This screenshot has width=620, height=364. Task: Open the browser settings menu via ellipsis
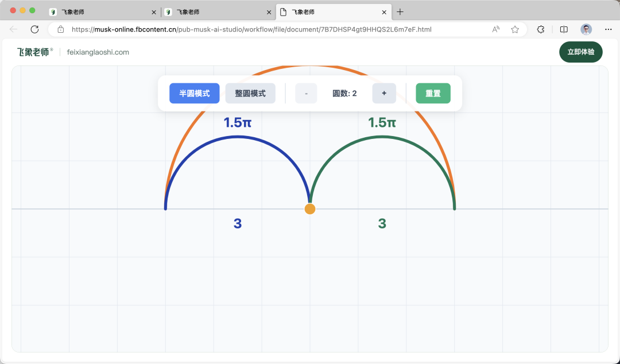(x=608, y=29)
